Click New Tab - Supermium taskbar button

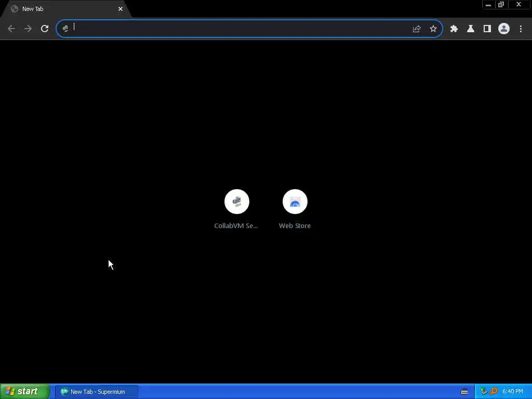(x=97, y=392)
